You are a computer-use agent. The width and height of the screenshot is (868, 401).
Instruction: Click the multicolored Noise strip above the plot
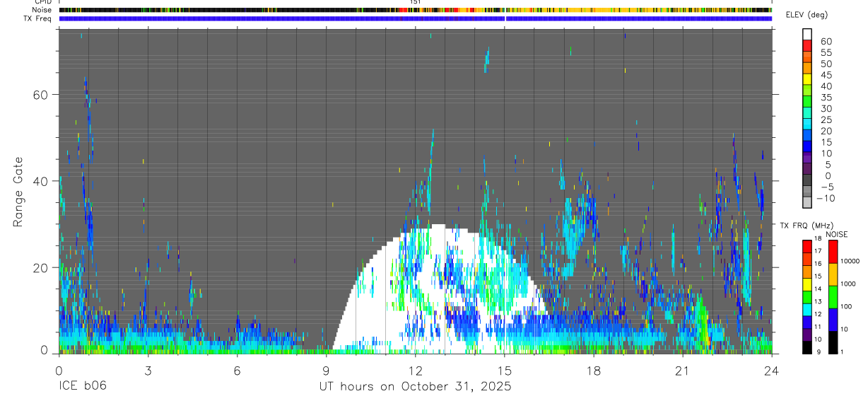[x=416, y=10]
